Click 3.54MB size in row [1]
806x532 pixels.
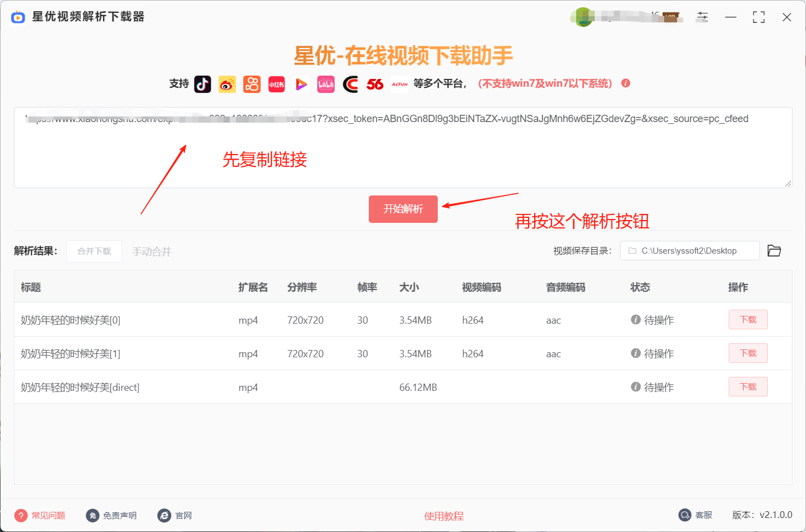click(415, 354)
